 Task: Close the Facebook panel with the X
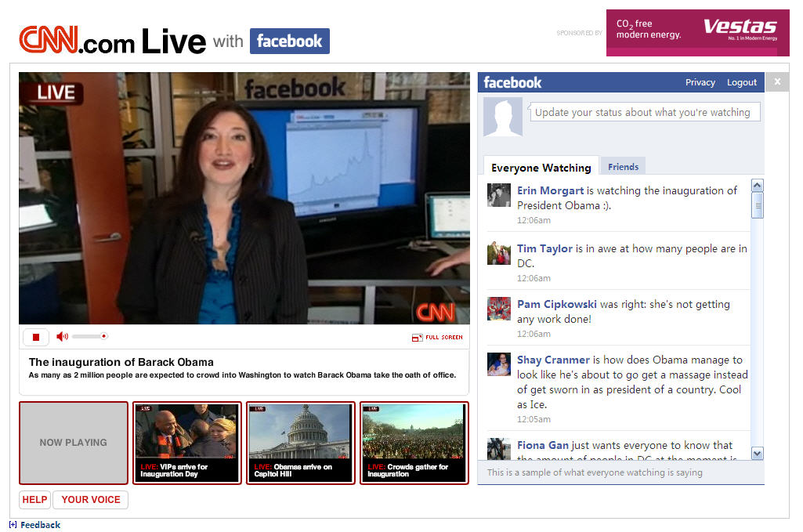point(777,82)
